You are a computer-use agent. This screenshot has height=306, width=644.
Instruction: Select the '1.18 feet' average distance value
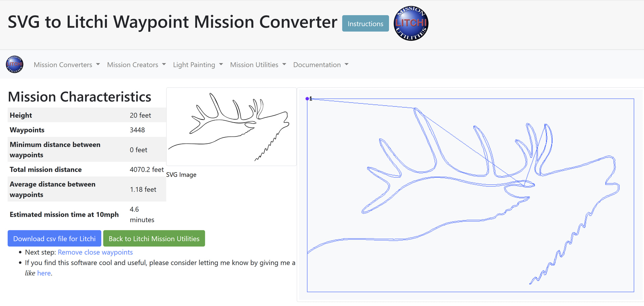[143, 189]
